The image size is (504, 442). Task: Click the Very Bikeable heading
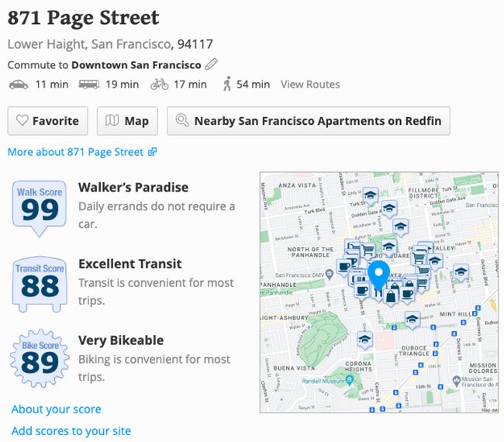pos(121,340)
